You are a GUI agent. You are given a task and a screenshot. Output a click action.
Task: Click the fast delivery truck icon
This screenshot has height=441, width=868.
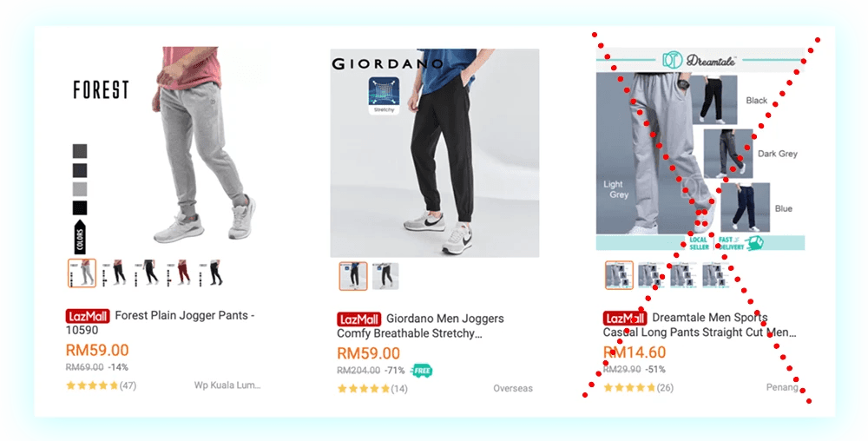(x=754, y=243)
